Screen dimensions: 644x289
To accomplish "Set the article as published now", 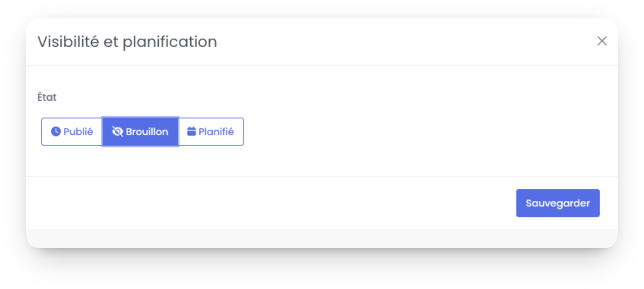I will 72,132.
